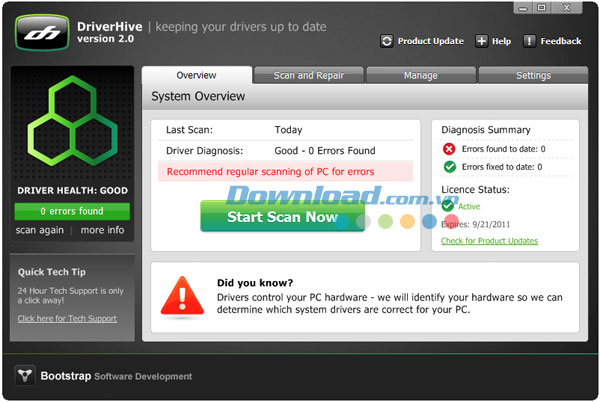
Task: Click Recommend regular scanning of PC message
Action: tap(285, 171)
